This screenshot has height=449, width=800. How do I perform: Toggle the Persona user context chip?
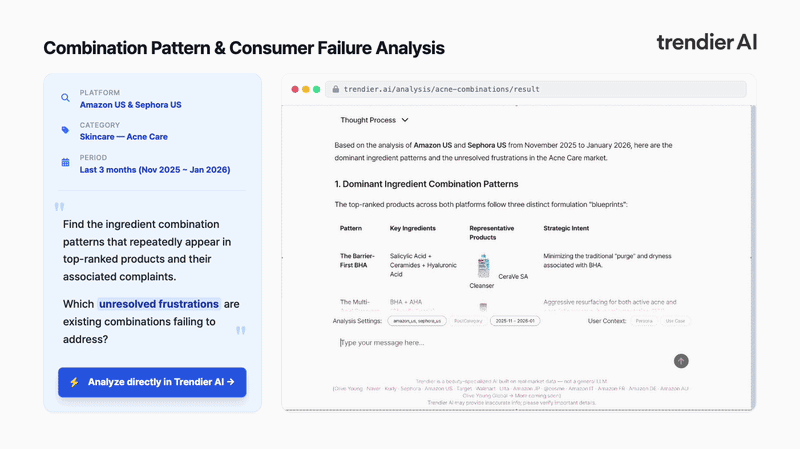644,321
